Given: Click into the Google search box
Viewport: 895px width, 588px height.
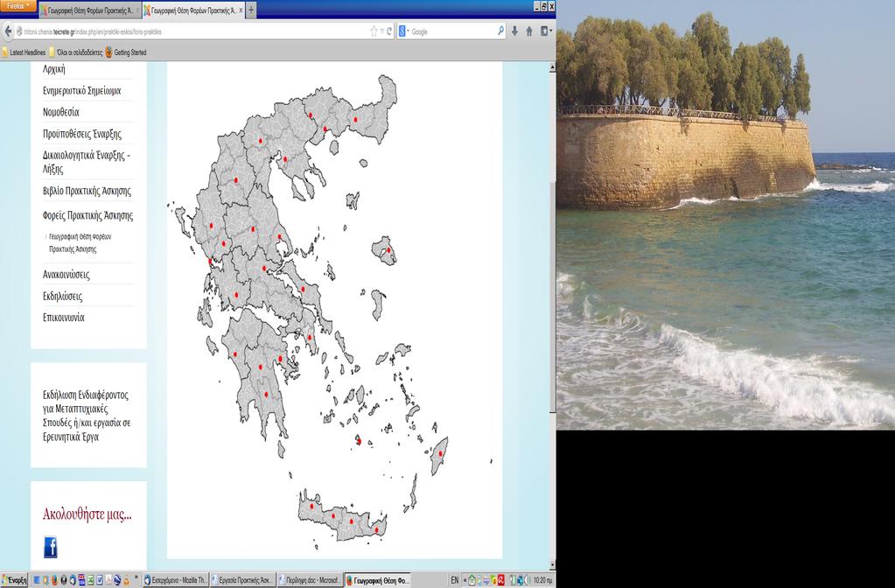Looking at the screenshot, I should [x=453, y=32].
